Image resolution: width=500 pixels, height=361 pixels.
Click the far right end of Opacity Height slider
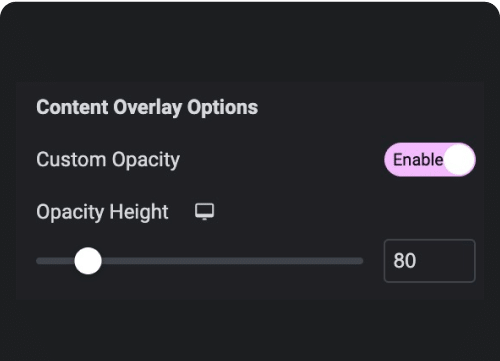(x=361, y=261)
